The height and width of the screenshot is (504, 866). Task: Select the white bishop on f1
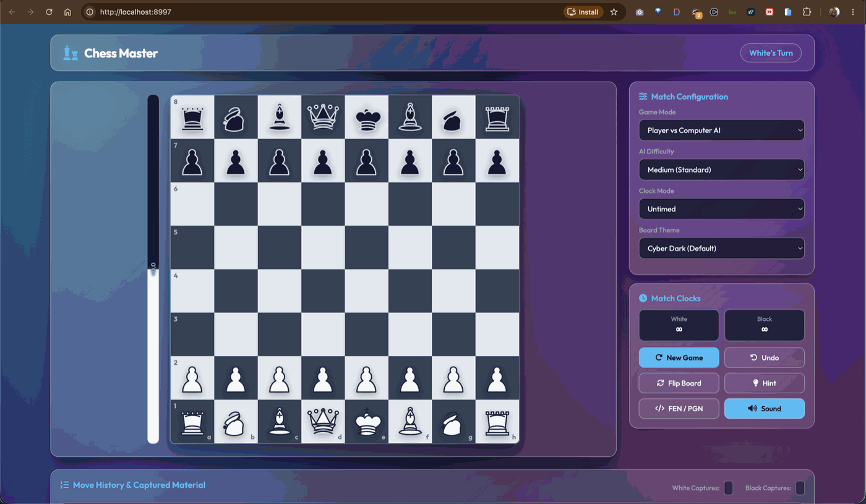(410, 422)
